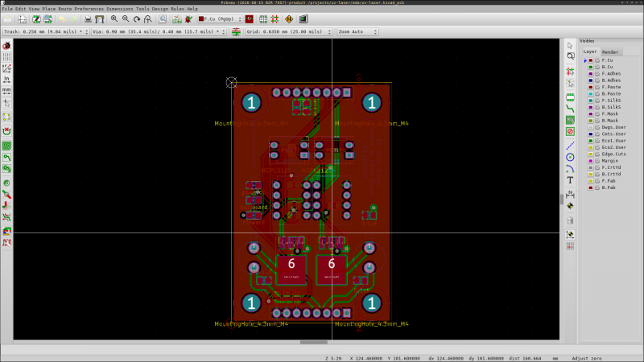Select the Add filled zones tool
Viewport: 644px width, 362px height.
click(x=570, y=120)
